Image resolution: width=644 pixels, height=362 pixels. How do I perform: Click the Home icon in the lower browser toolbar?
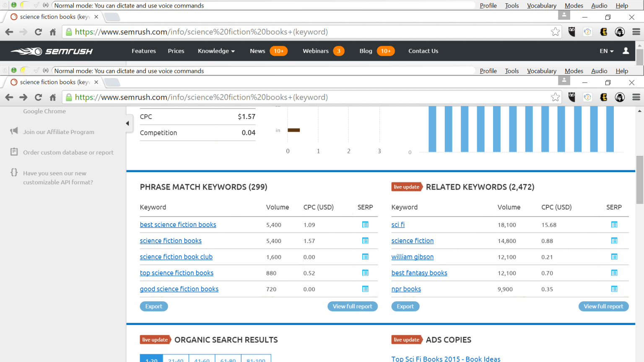pos(53,97)
